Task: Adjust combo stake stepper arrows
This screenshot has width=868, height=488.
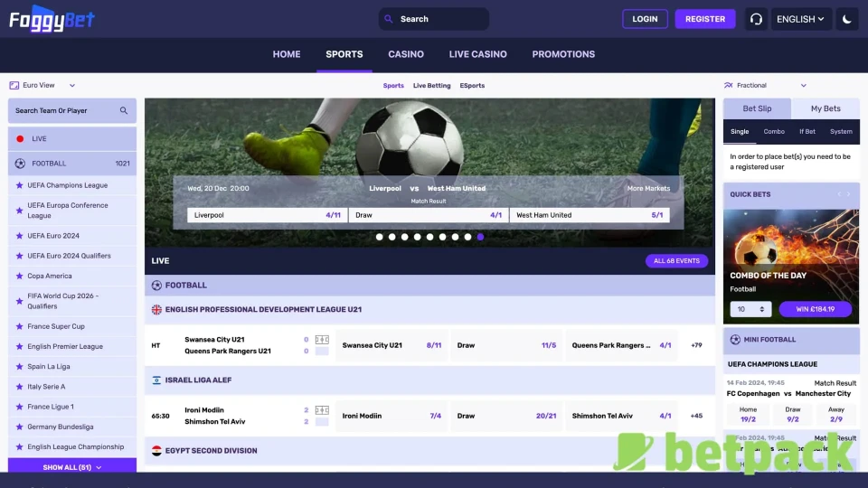Action: point(761,309)
